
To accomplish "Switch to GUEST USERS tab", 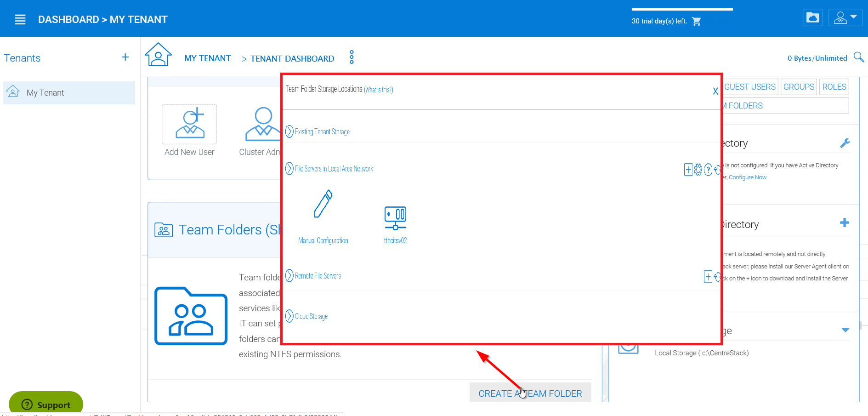I will (750, 87).
